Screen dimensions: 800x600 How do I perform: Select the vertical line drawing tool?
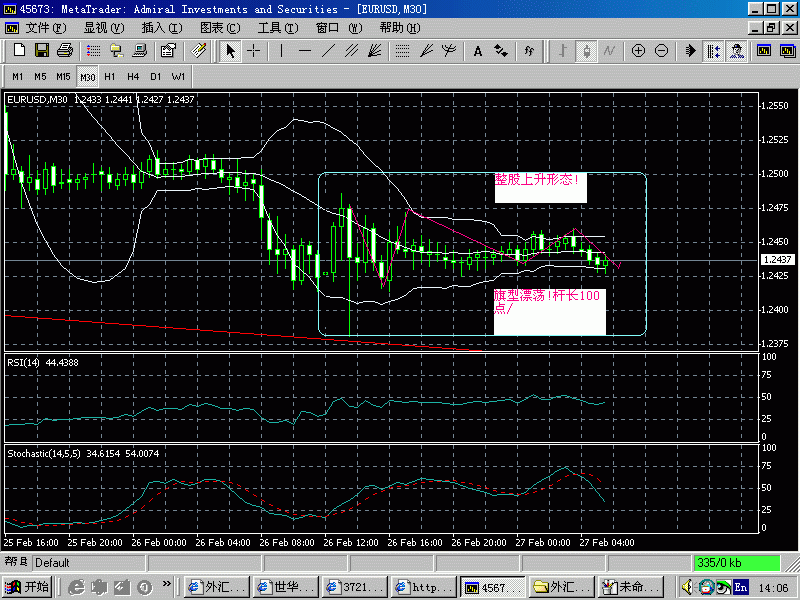[281, 51]
